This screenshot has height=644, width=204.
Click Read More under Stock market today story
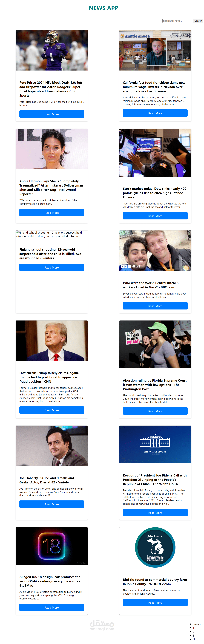(155, 216)
